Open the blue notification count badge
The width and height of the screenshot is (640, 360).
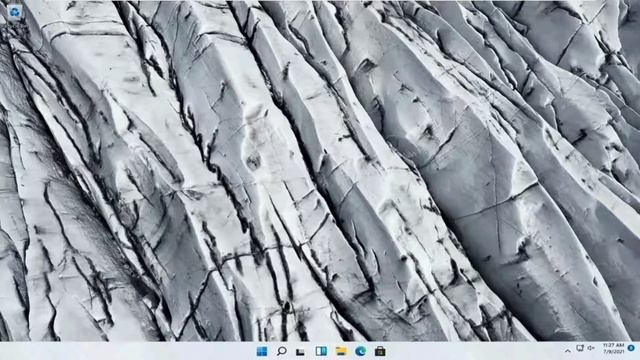[x=631, y=348]
